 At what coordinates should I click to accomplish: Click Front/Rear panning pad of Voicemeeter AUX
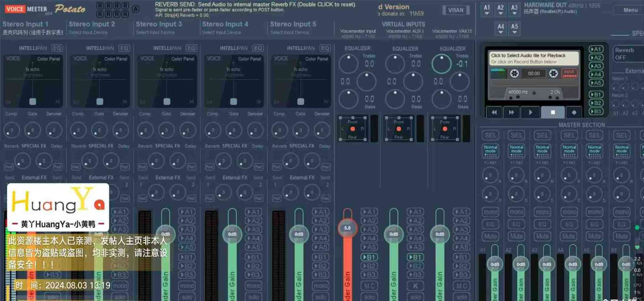point(399,129)
